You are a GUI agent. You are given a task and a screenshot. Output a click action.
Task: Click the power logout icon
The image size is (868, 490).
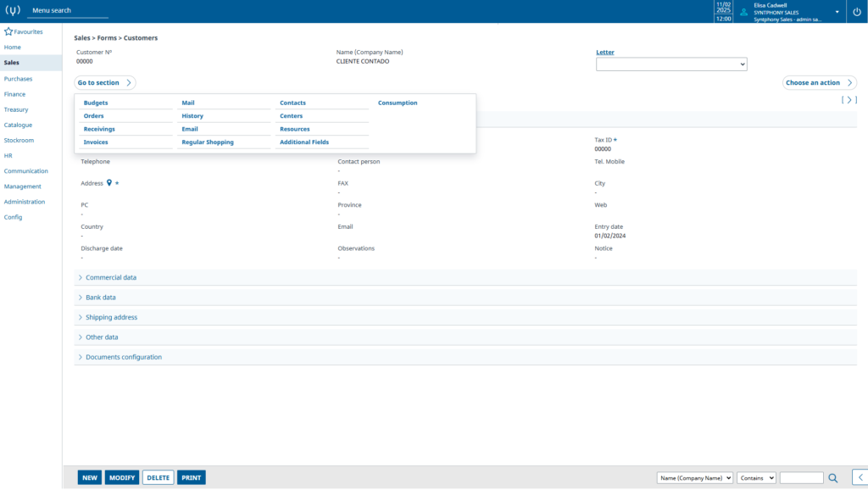point(857,12)
